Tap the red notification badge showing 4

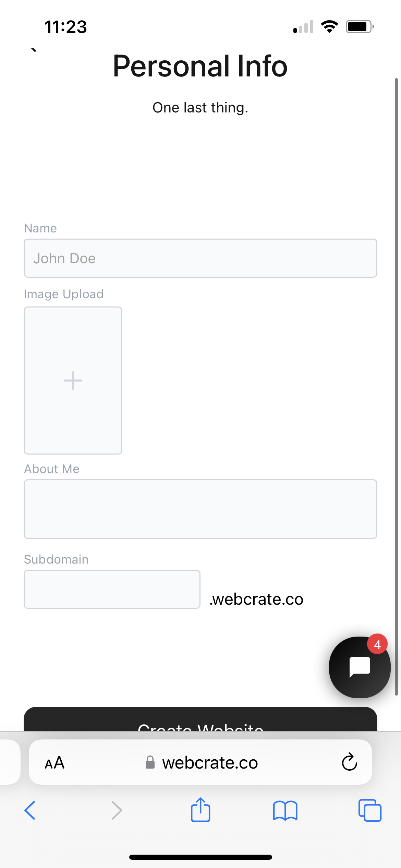click(x=377, y=644)
